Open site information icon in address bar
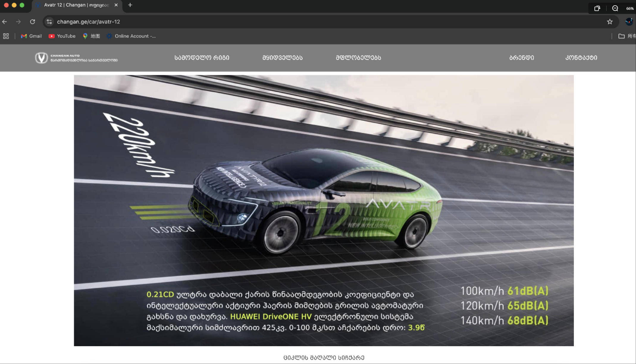Image resolution: width=636 pixels, height=364 pixels. pyautogui.click(x=49, y=22)
